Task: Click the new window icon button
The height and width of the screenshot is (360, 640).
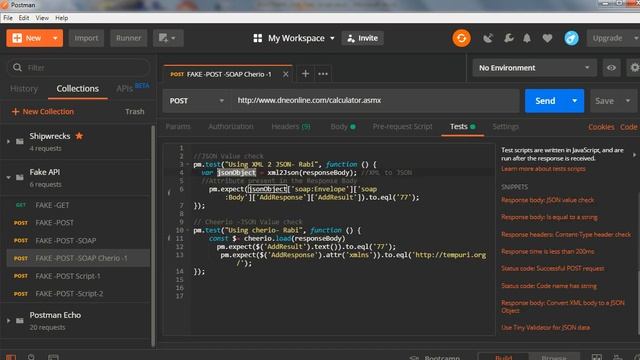Action: point(168,38)
